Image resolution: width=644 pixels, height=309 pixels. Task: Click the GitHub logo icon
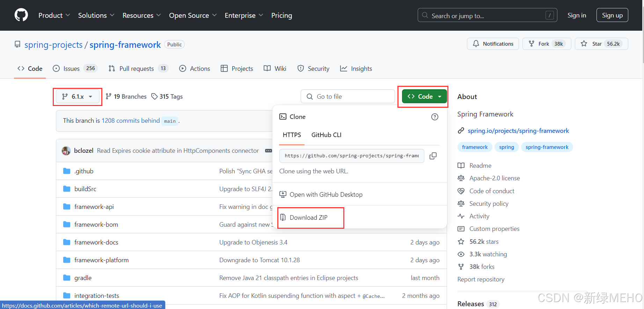pyautogui.click(x=21, y=15)
